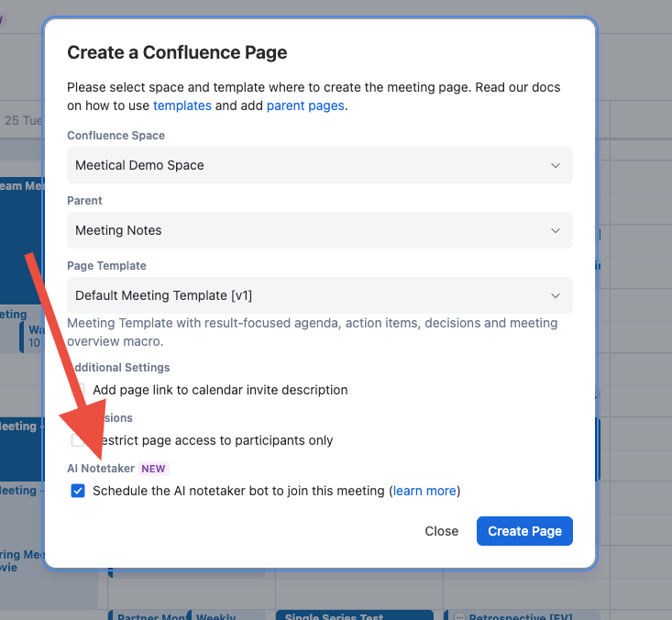Open the parent pages docs link

pos(305,105)
